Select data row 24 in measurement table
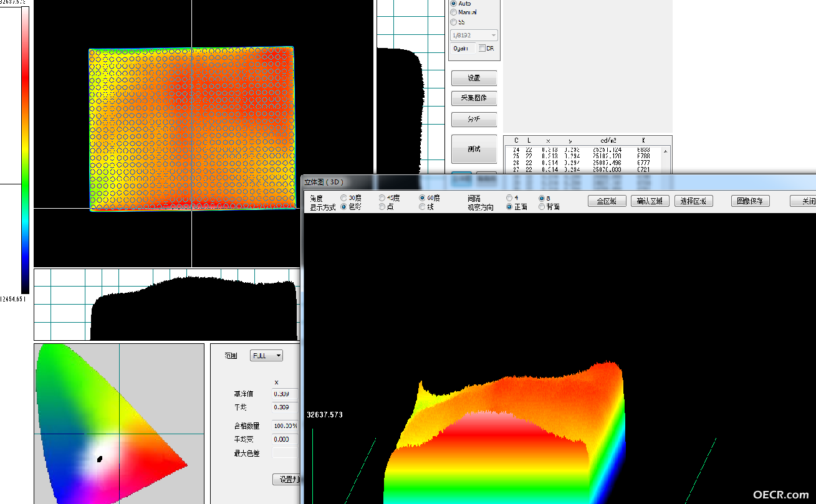 pyautogui.click(x=582, y=150)
